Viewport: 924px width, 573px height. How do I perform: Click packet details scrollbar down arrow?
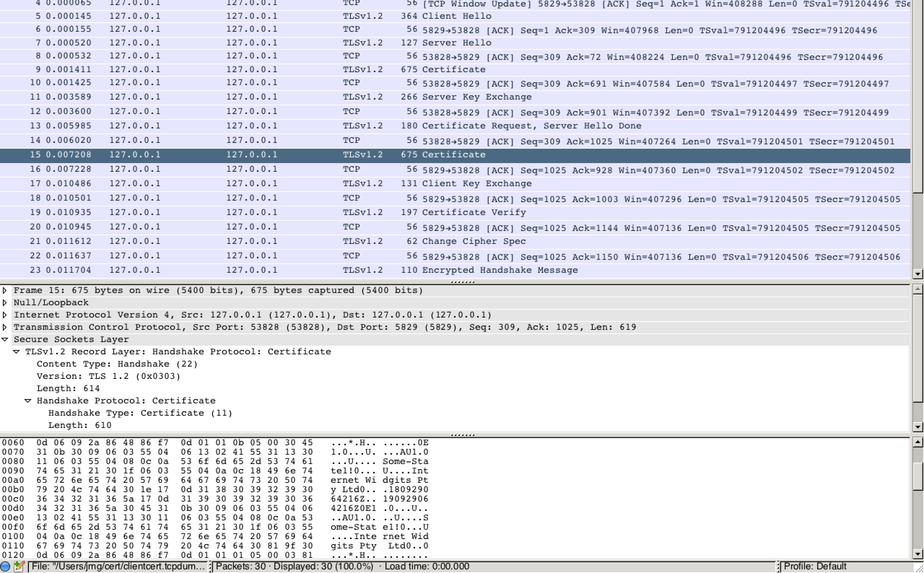(918, 427)
